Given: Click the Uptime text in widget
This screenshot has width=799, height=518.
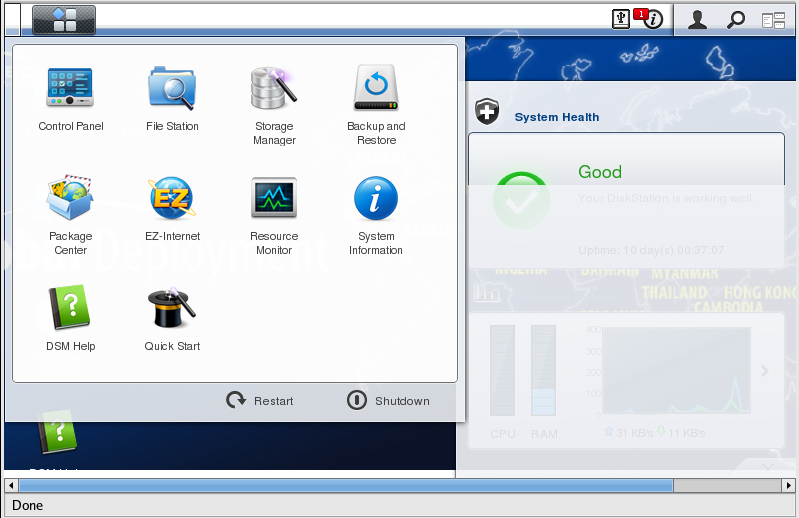Looking at the screenshot, I should coord(651,250).
